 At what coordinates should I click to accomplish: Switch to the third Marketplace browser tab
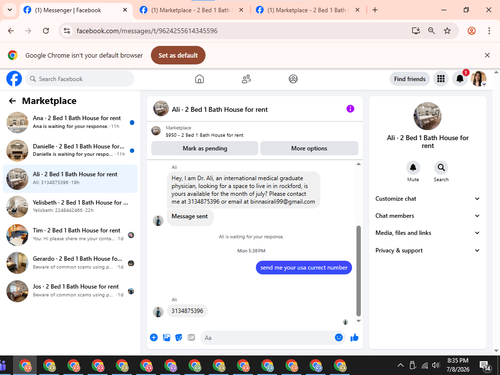(x=307, y=10)
